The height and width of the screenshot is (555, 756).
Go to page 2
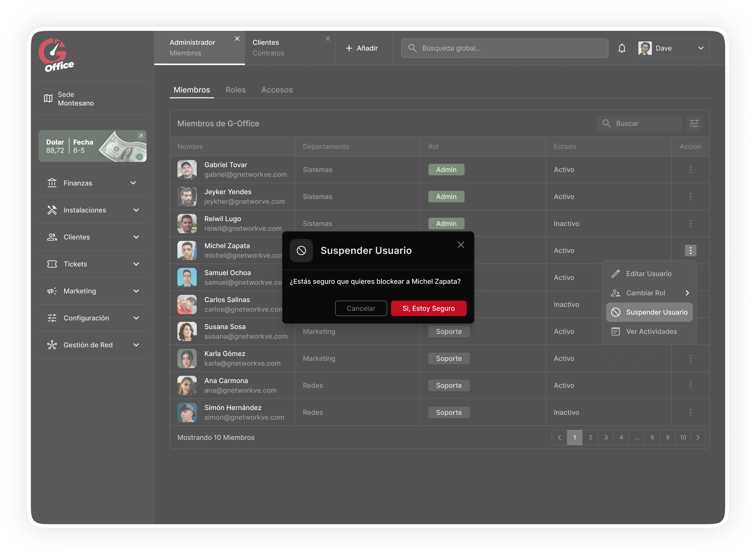pyautogui.click(x=590, y=437)
